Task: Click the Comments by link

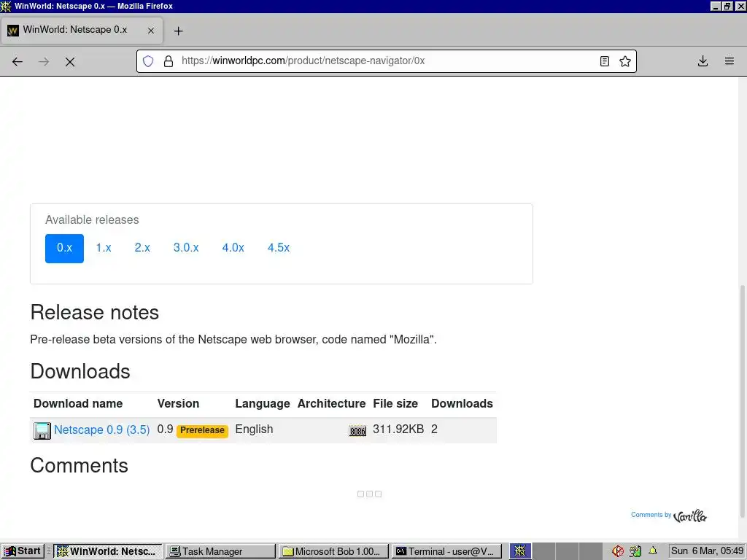Action: click(651, 515)
